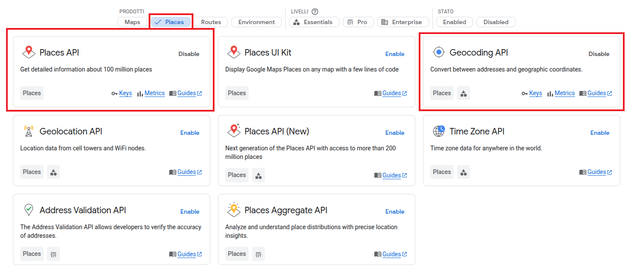The width and height of the screenshot is (644, 280).
Task: Click the Essentials tier badge on Places API (New)
Action: 258,175
